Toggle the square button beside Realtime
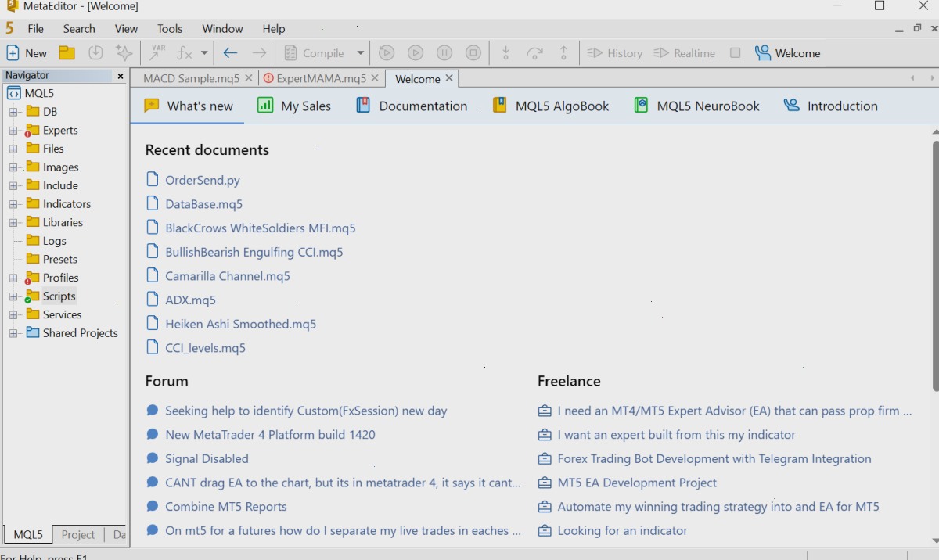 click(735, 53)
